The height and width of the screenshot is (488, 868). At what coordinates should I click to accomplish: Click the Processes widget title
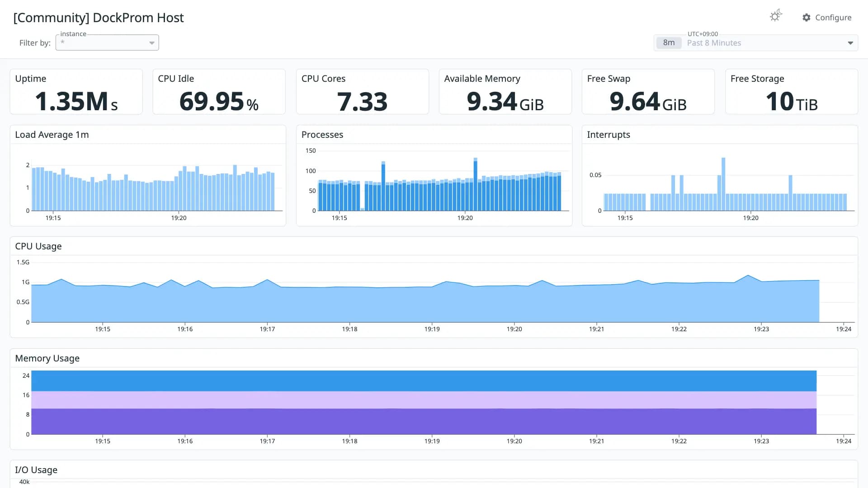(x=322, y=135)
